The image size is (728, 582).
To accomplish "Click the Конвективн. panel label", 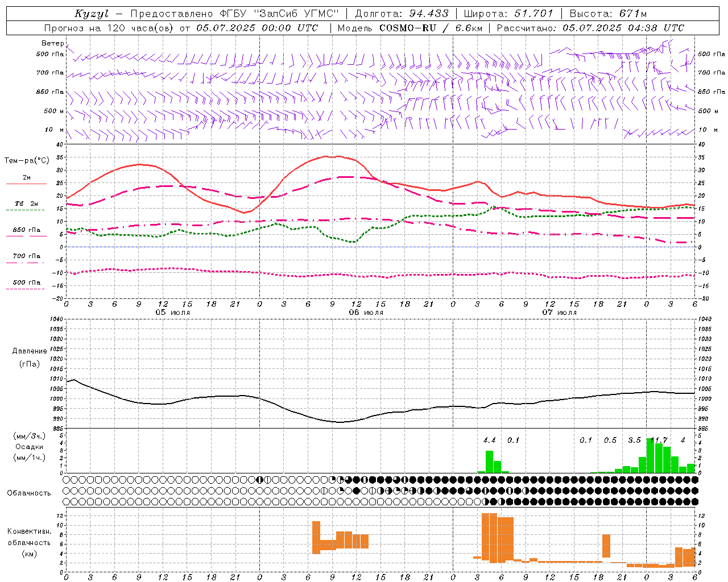I will 29,531.
